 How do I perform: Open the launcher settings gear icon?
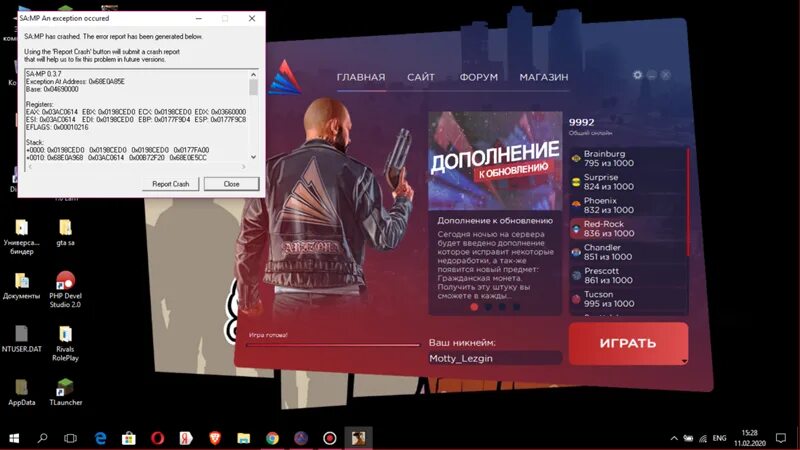coord(637,75)
